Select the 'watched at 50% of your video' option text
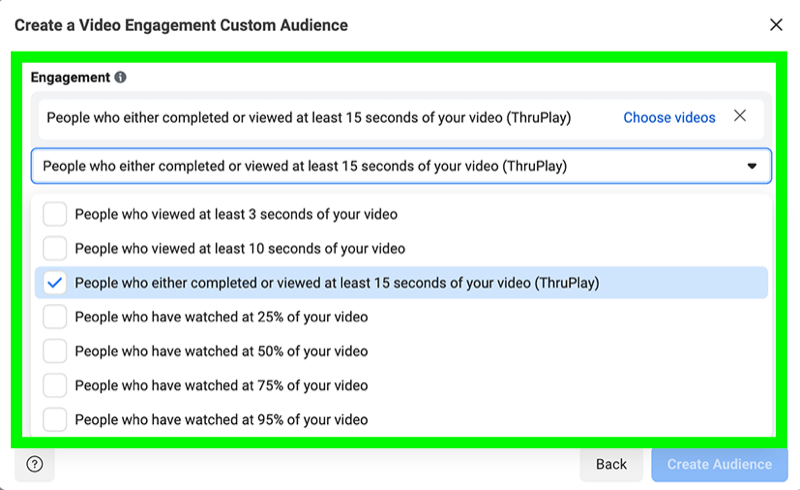Screen dimensions: 800x490 pos(221,351)
